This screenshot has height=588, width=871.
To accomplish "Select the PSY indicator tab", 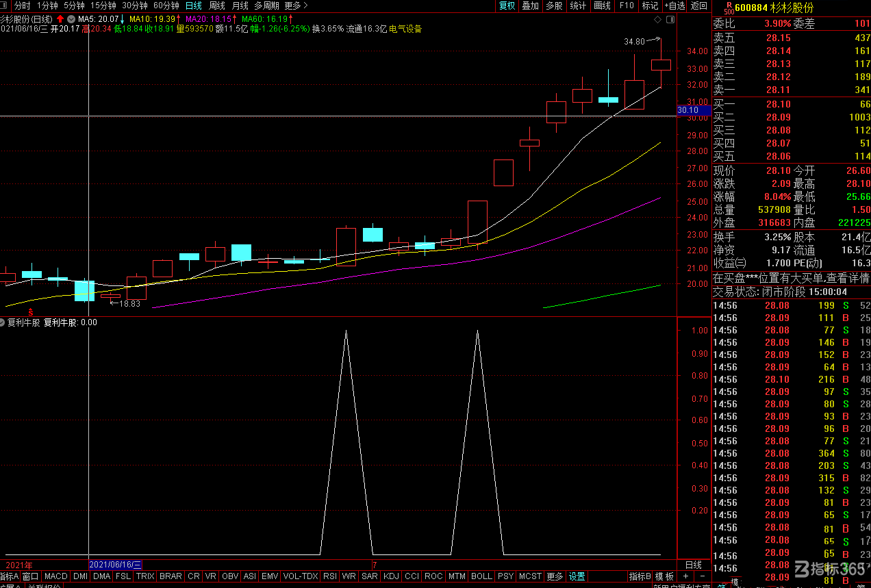I will (x=505, y=576).
